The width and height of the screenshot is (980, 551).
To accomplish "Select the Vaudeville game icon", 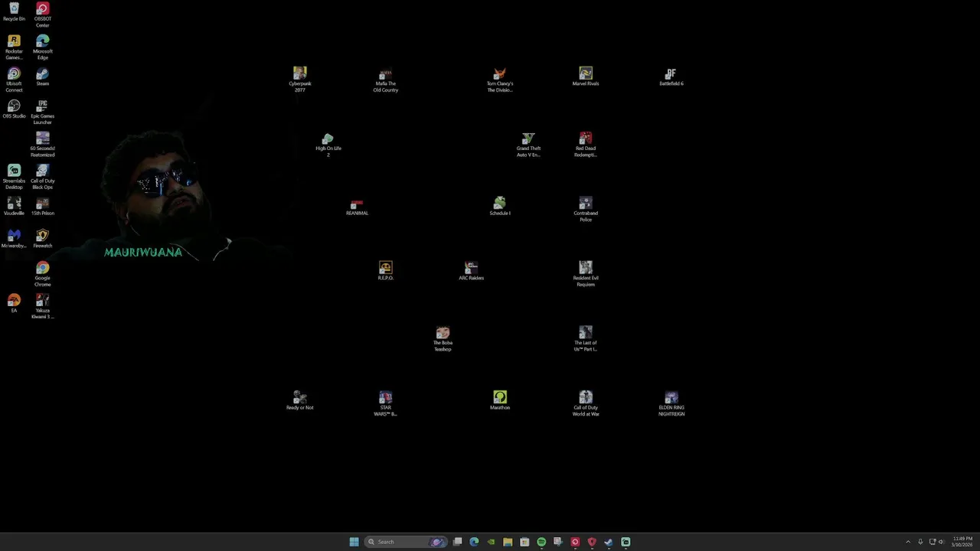I will [14, 207].
